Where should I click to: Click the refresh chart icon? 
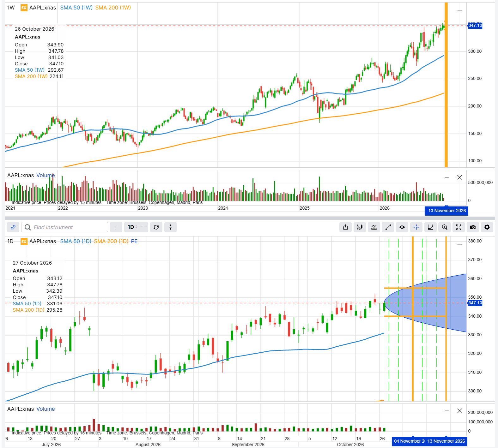pyautogui.click(x=156, y=227)
